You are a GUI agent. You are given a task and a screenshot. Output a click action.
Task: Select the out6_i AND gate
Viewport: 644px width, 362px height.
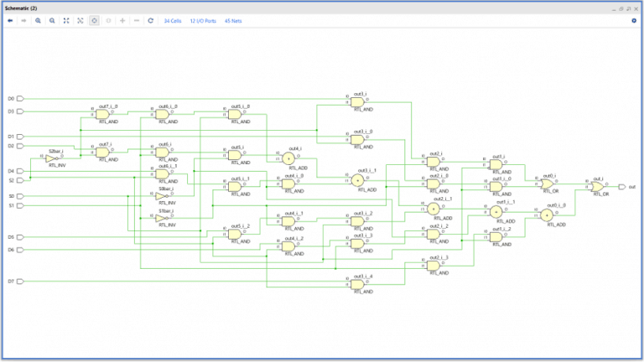(x=162, y=152)
